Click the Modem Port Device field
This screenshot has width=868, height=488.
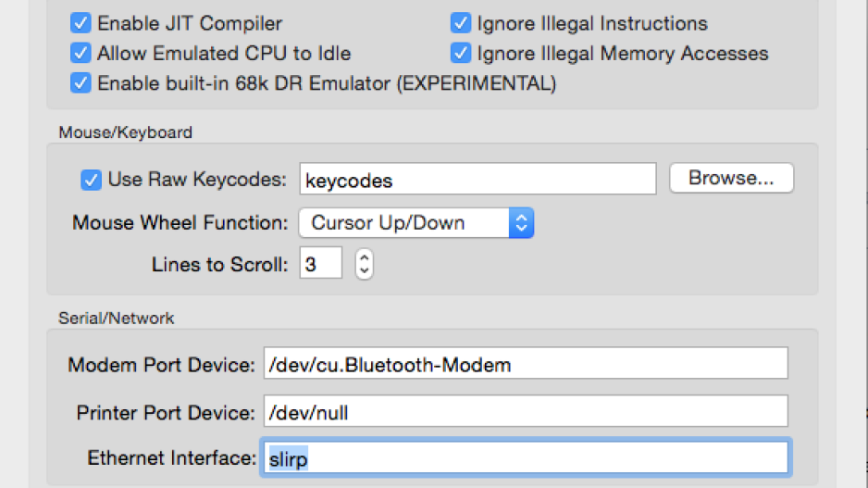pyautogui.click(x=526, y=363)
